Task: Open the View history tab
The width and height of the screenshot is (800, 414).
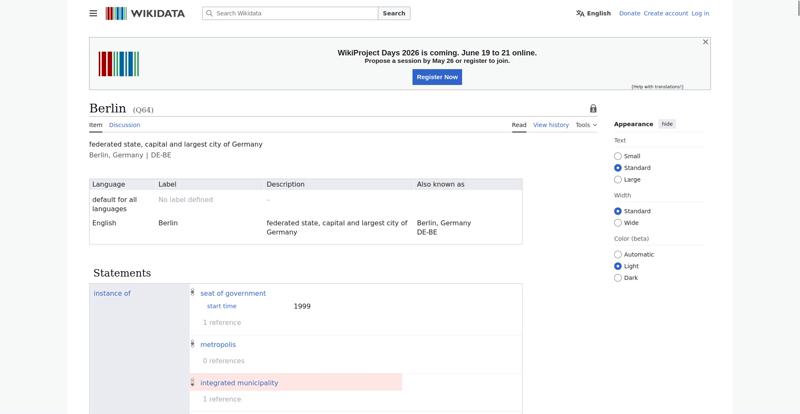Action: (551, 125)
